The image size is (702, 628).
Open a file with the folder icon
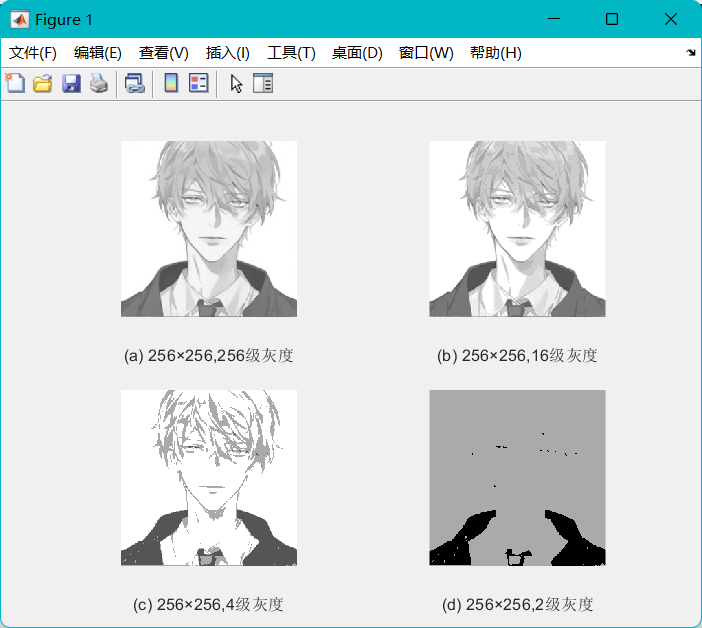pos(43,83)
